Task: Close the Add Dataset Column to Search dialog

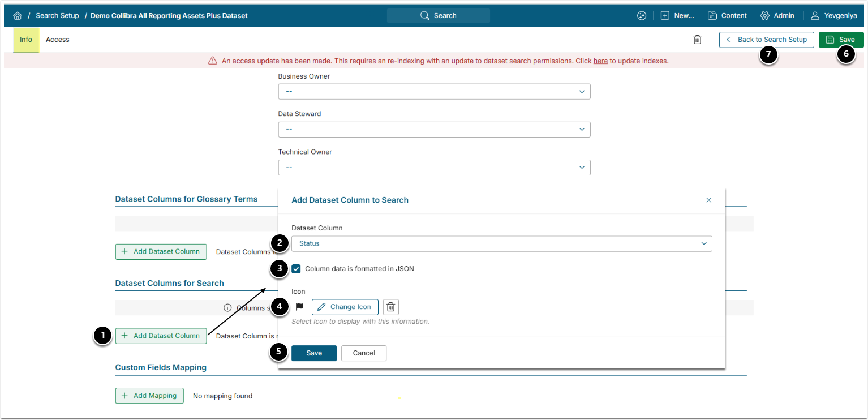Action: click(708, 200)
